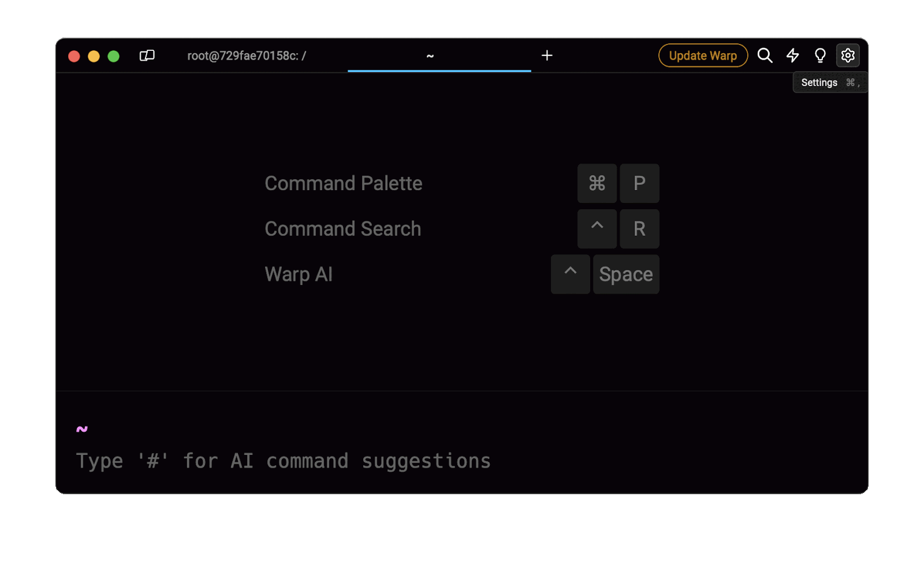Click the Command Search shortcut label
924x567 pixels.
(x=342, y=229)
